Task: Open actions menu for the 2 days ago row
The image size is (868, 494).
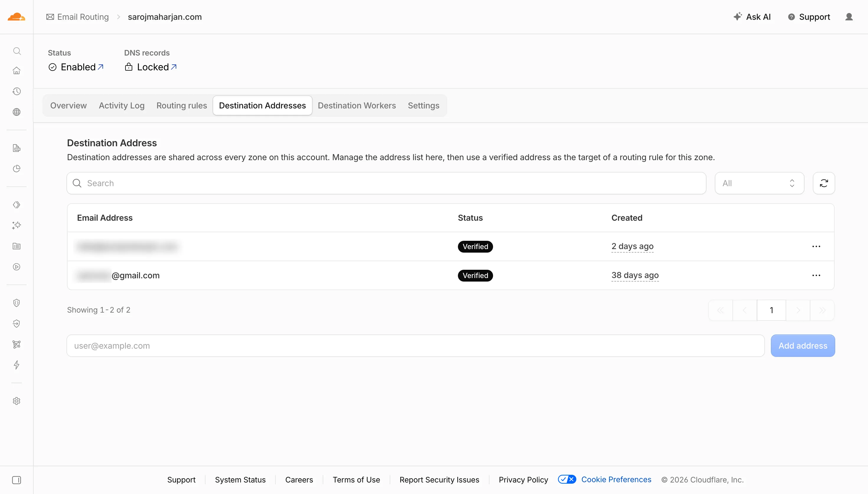Action: click(816, 246)
